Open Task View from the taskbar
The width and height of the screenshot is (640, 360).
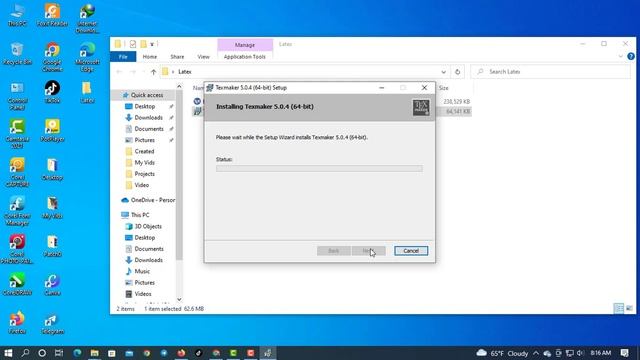[59, 353]
